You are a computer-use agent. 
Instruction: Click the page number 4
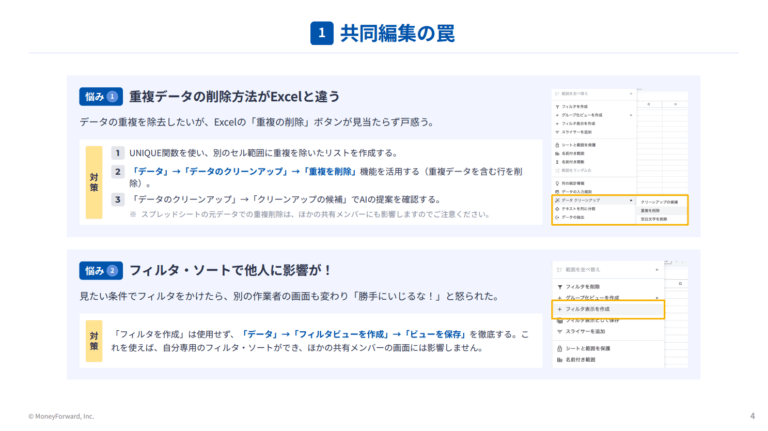coord(752,416)
